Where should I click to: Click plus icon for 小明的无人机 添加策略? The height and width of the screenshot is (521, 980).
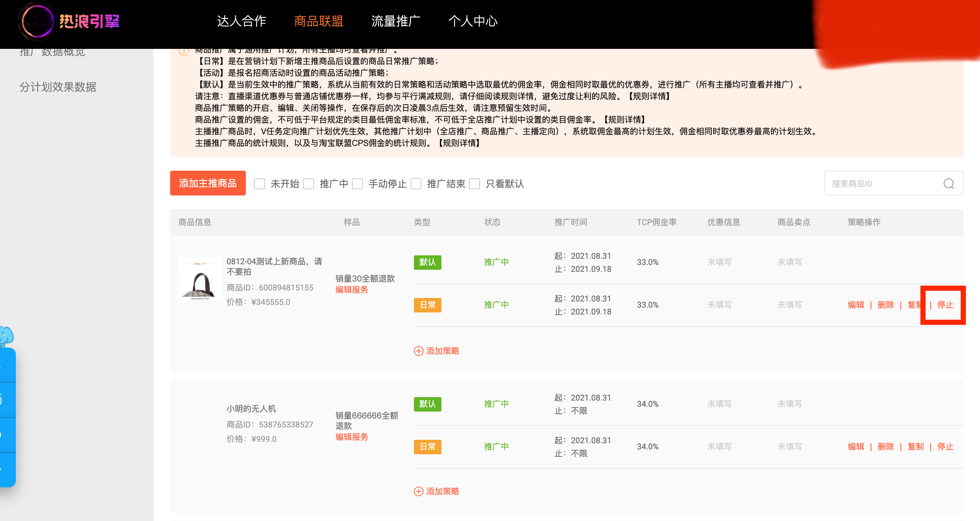[x=418, y=491]
